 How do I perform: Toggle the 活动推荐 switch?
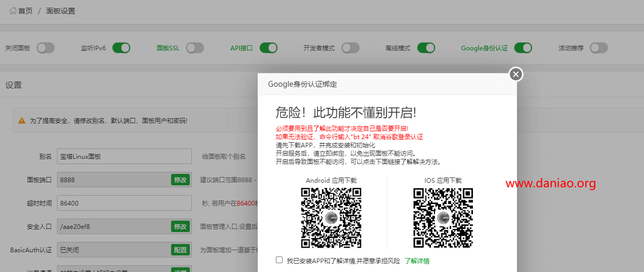[599, 48]
